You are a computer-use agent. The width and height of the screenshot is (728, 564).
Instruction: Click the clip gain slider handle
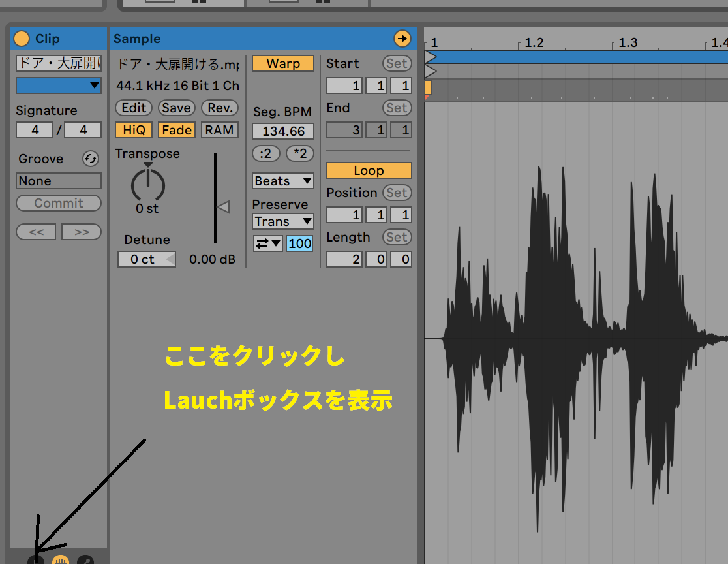pyautogui.click(x=223, y=207)
